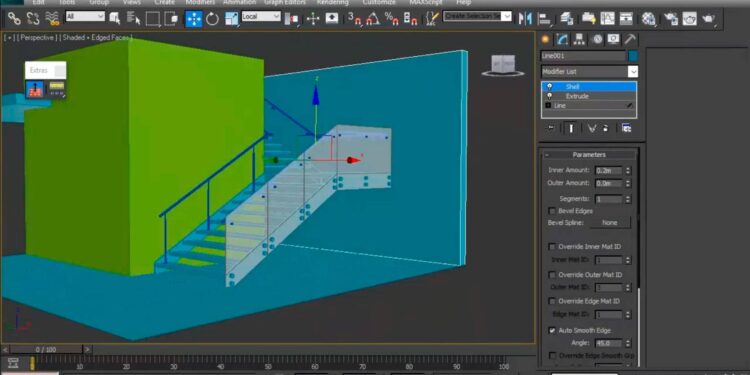Click Inner Amount value field
The height and width of the screenshot is (375, 750).
pyautogui.click(x=608, y=170)
